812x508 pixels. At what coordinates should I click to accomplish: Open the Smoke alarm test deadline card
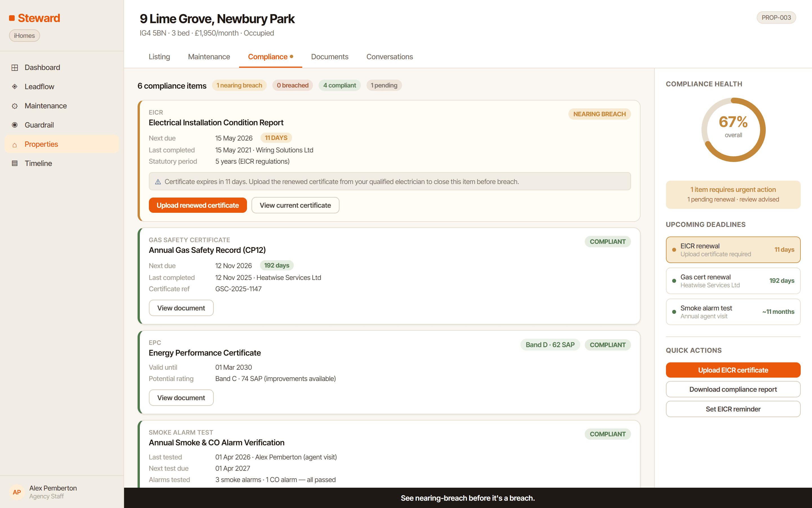(x=733, y=312)
